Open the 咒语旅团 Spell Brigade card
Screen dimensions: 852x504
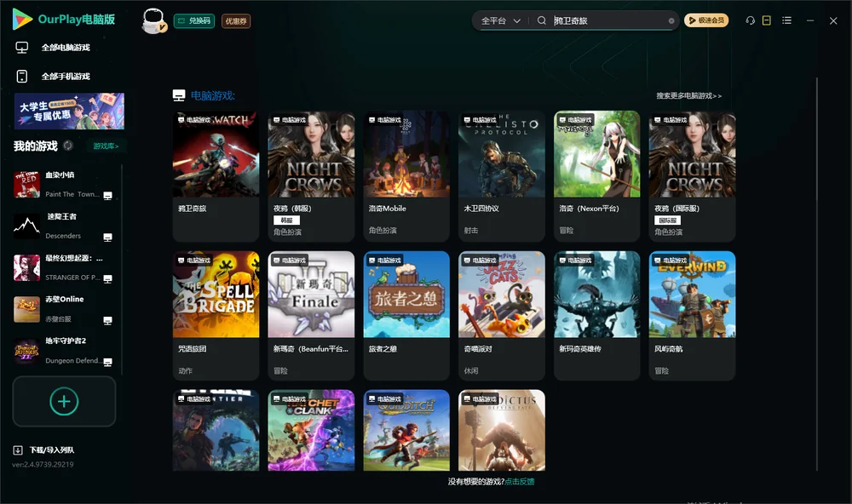tap(216, 316)
